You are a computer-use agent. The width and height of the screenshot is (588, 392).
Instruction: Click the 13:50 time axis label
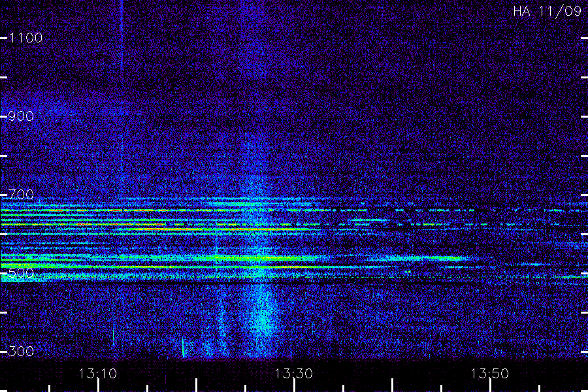(490, 374)
